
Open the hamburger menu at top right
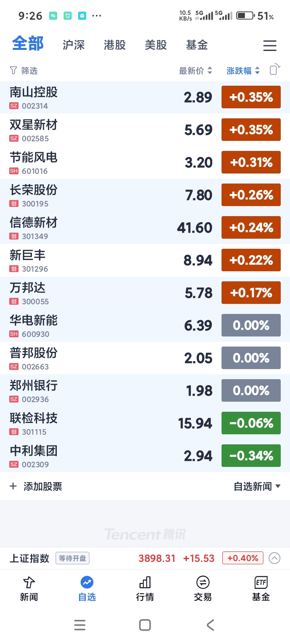pos(269,45)
